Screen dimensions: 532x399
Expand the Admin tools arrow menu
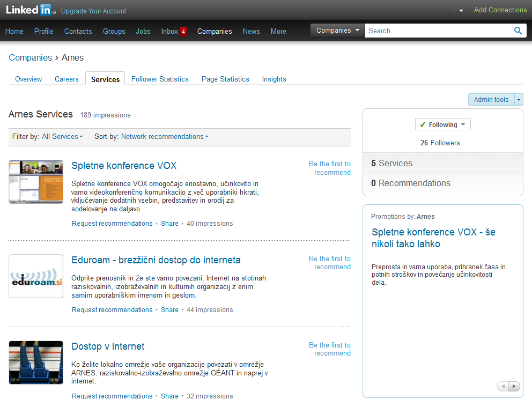click(x=519, y=100)
